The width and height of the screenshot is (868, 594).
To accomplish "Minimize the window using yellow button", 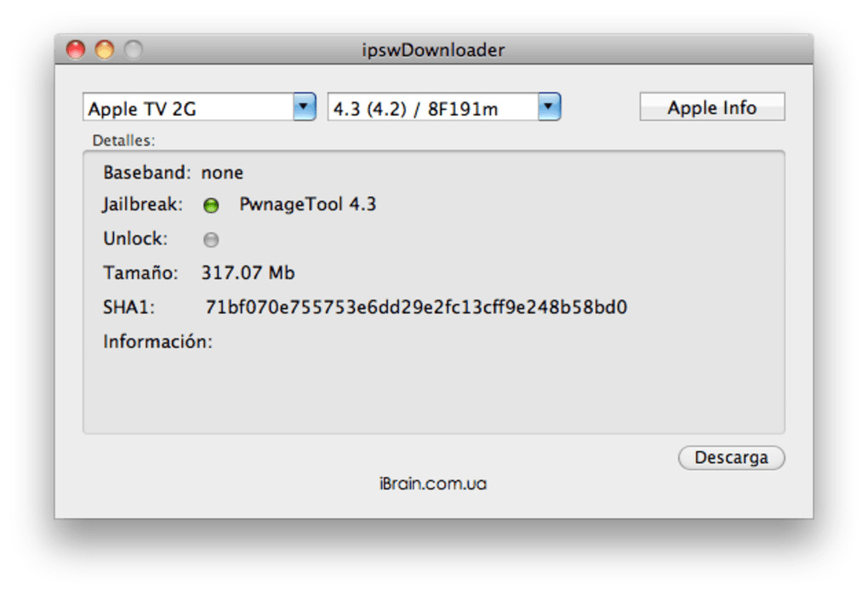I will pos(105,50).
